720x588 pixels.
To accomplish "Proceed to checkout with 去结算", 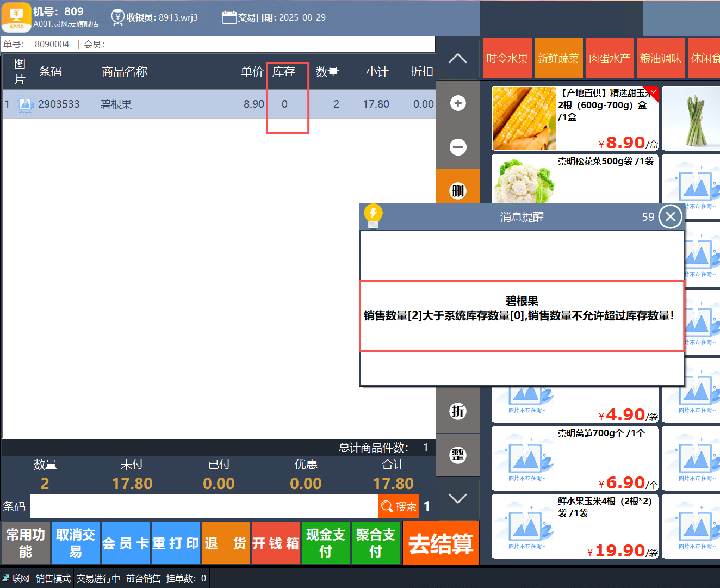I will pos(441,543).
